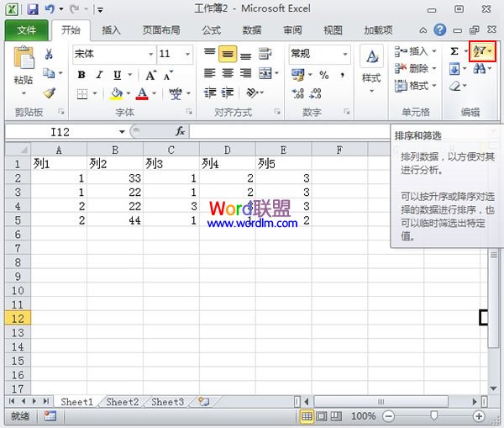Decrease decimal places
The height and width of the screenshot is (428, 504).
[315, 93]
